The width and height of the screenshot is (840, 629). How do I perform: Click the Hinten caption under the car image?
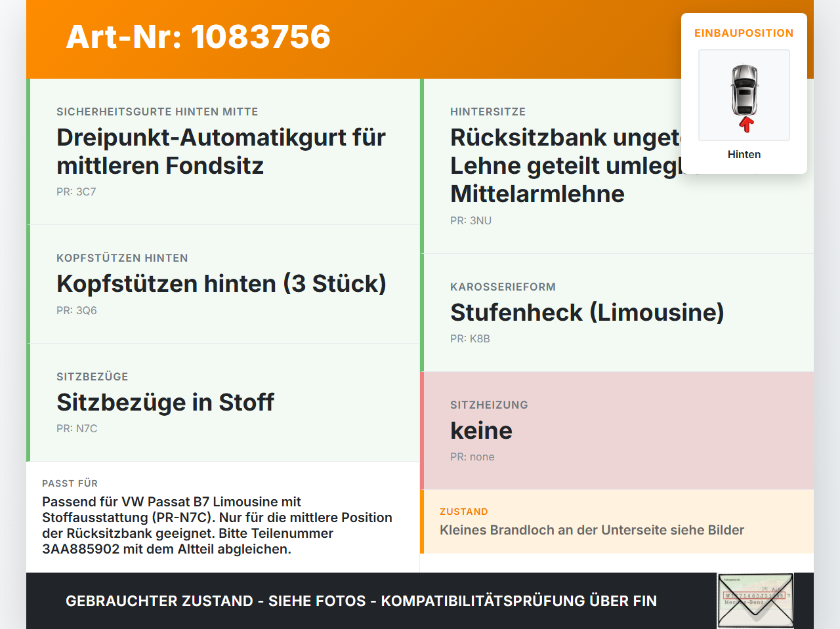pos(744,154)
